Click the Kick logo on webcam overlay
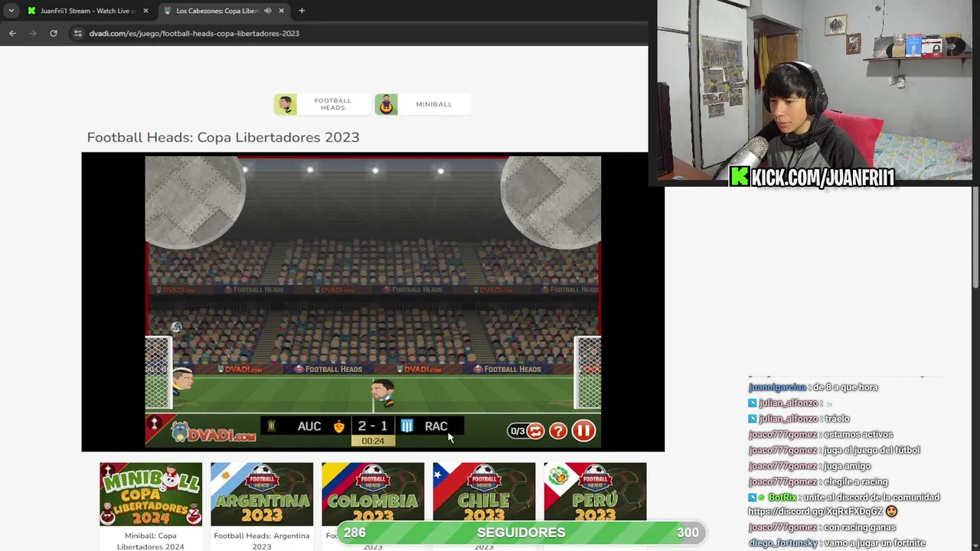 tap(739, 178)
